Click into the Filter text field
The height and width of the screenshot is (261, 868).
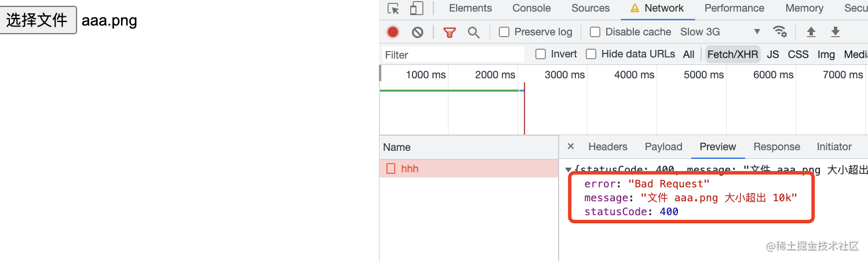tap(453, 55)
